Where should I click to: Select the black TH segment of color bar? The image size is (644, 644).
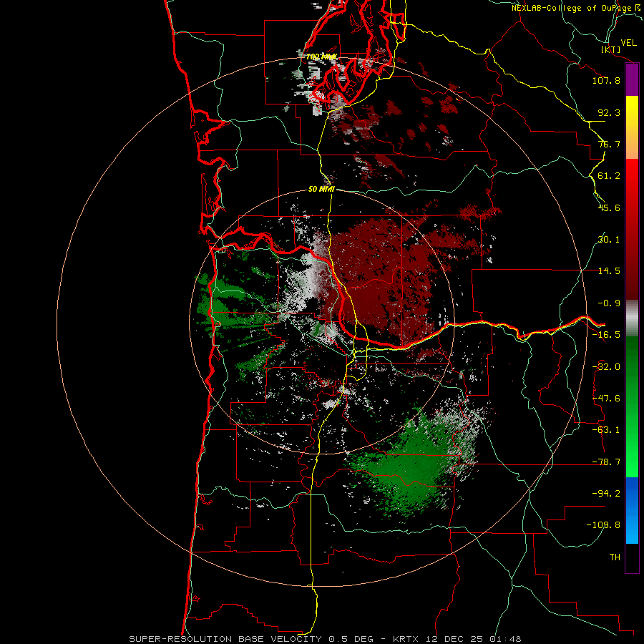632,557
